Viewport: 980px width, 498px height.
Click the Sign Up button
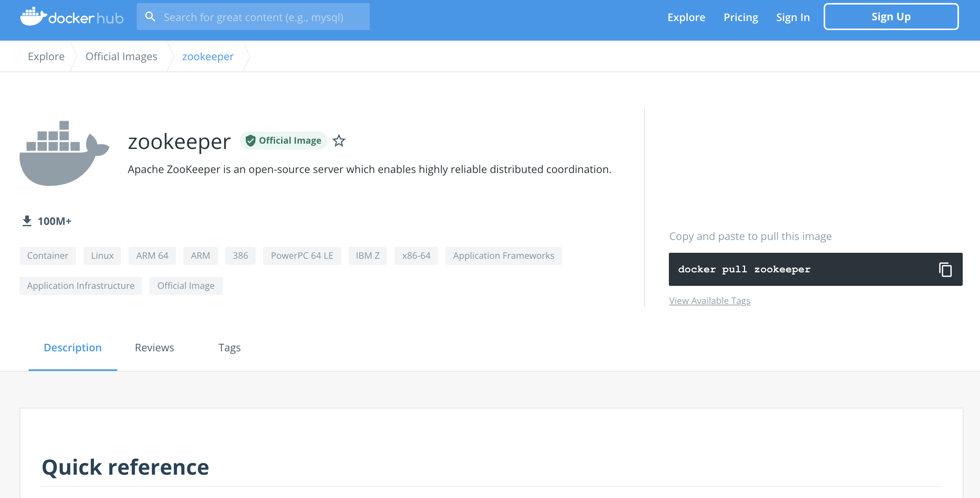point(891,17)
